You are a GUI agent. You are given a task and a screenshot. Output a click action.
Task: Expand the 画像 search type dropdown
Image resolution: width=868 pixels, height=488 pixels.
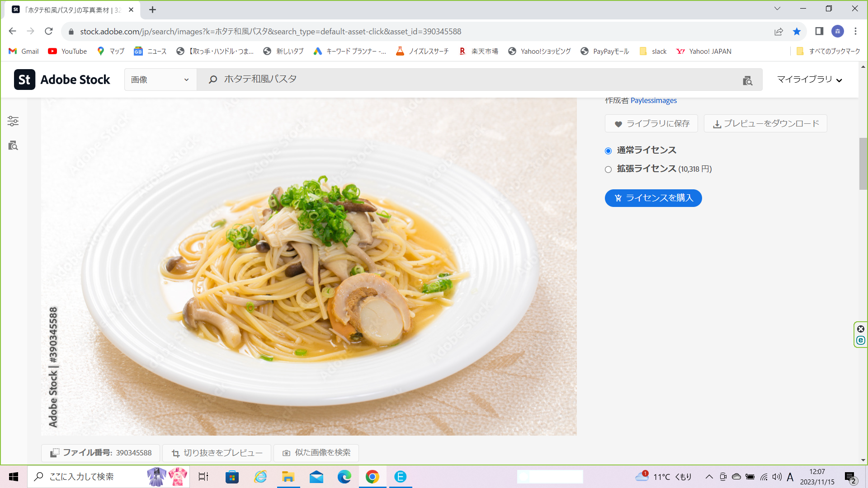pyautogui.click(x=160, y=80)
